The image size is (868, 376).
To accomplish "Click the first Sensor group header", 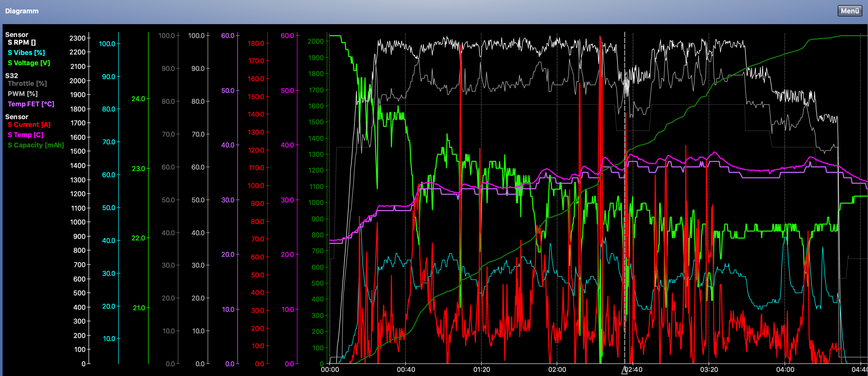I will coord(16,34).
